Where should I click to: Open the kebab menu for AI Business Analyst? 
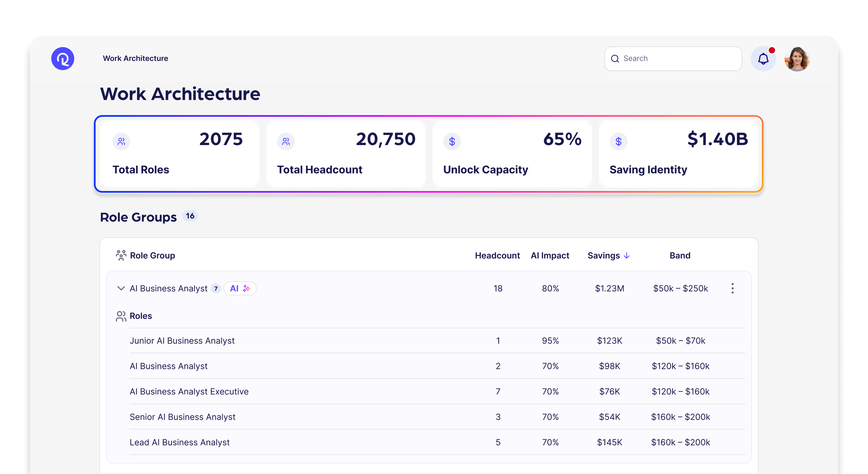732,289
